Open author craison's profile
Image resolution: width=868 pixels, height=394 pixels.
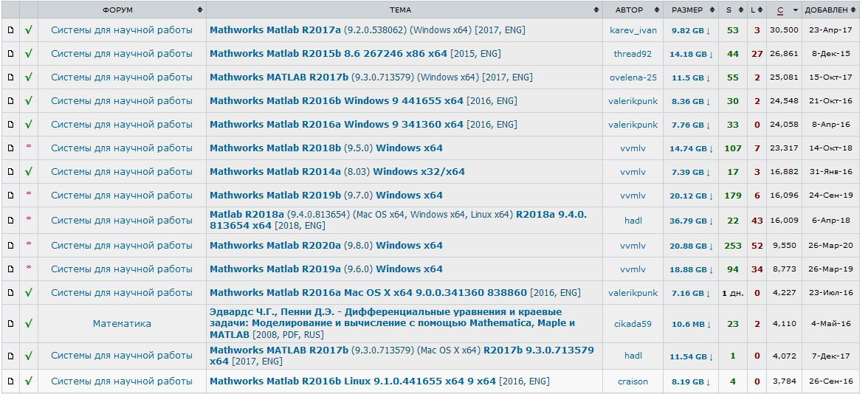coord(633,381)
